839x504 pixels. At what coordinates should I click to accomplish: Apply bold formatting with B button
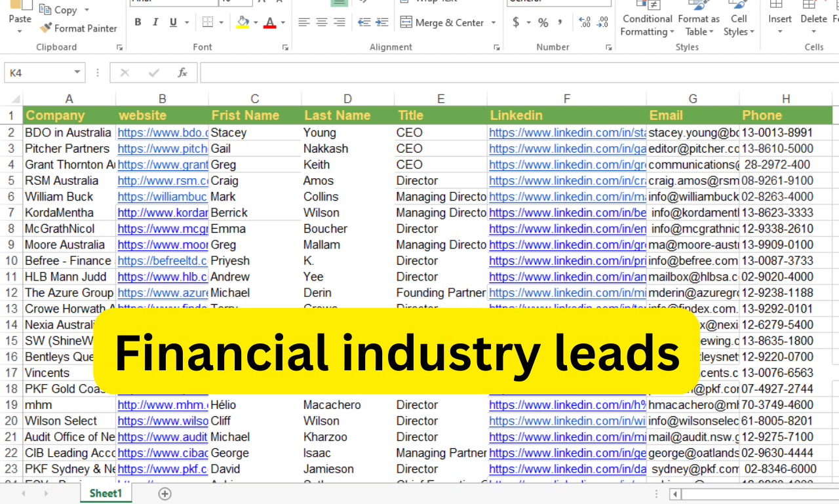tap(138, 22)
